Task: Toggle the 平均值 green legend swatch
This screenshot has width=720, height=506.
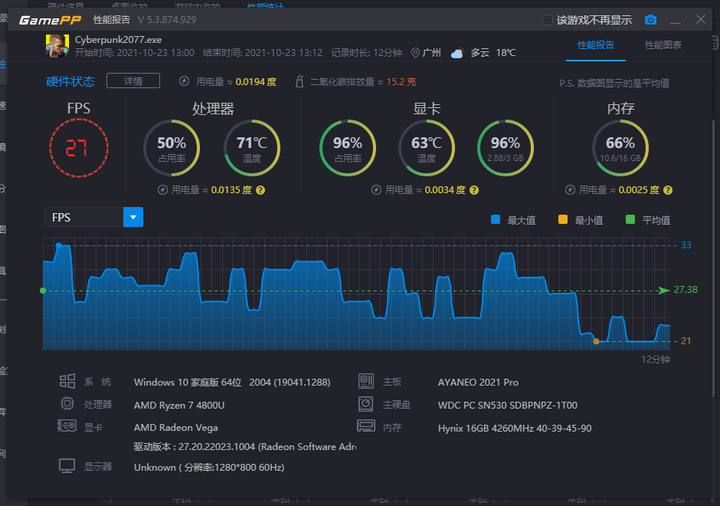Action: [630, 219]
